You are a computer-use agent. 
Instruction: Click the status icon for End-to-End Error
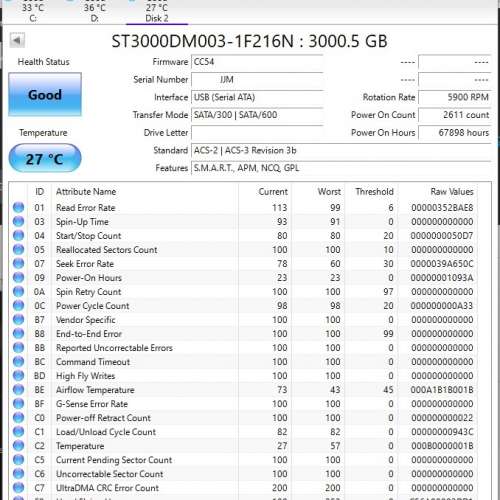coord(19,333)
